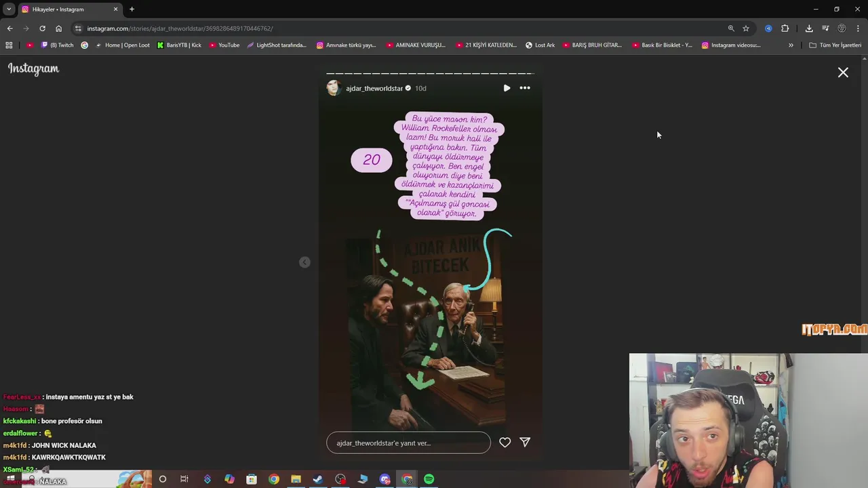Reload the Instagram page
Screen dimensions: 868x488
42,28
